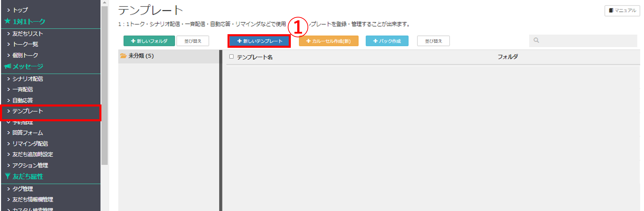This screenshot has width=644, height=211.
Task: Click the sidebar scrollbar thumb
Action: coord(104,86)
